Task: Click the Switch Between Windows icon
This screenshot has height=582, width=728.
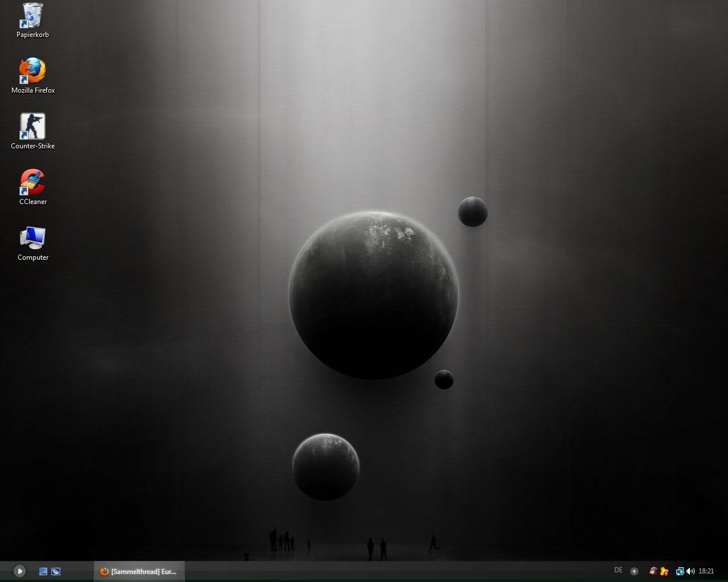Action: 56,571
